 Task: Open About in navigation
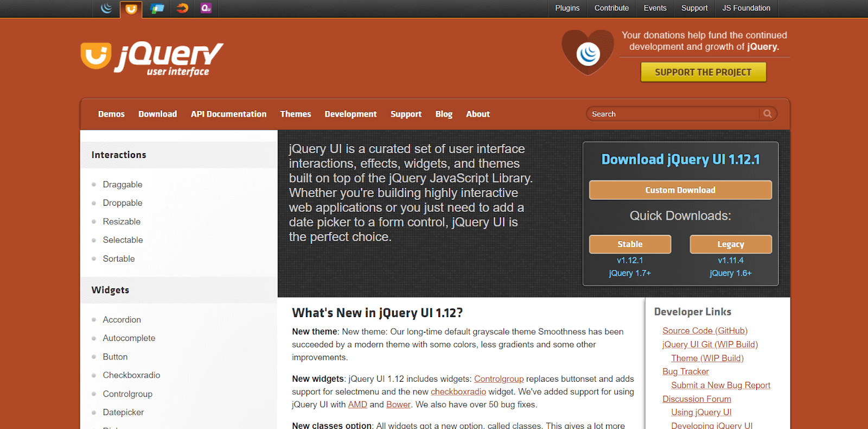click(x=478, y=114)
